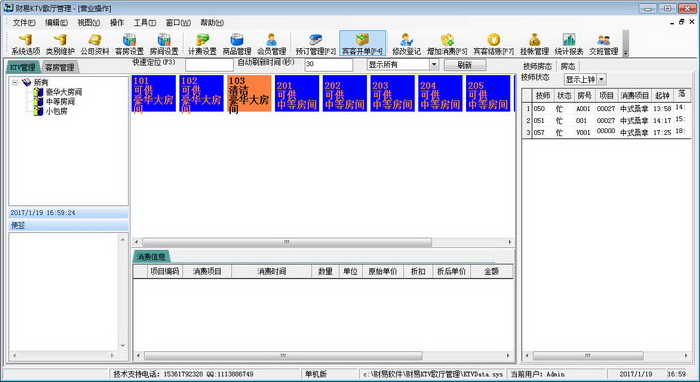Open the 显示上钟 technician status dropdown
Viewport: 700px width, 382px height.
pyautogui.click(x=601, y=79)
